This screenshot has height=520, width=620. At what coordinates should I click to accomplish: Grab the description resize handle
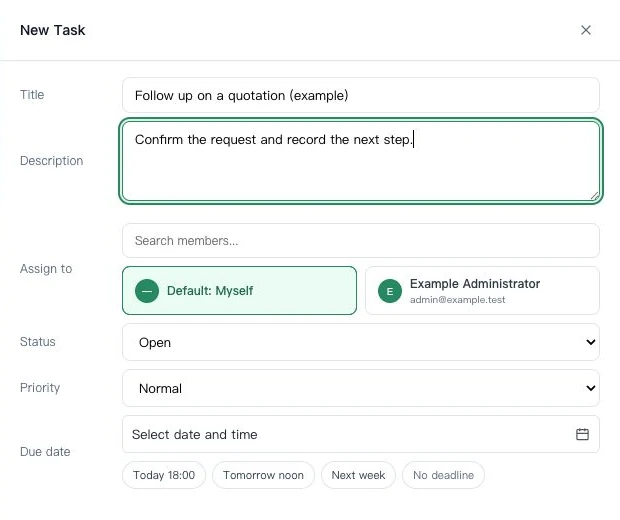click(594, 196)
